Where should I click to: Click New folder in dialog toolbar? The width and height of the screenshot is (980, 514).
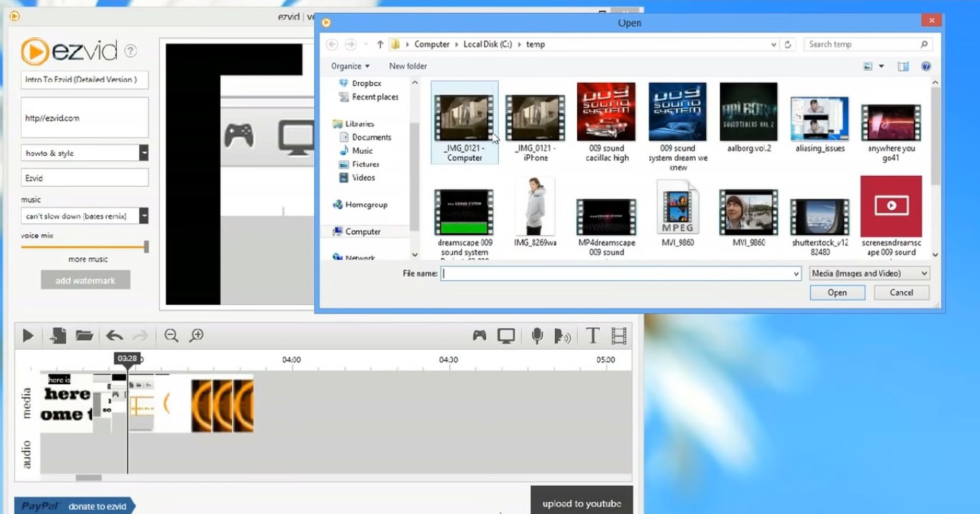coord(408,66)
